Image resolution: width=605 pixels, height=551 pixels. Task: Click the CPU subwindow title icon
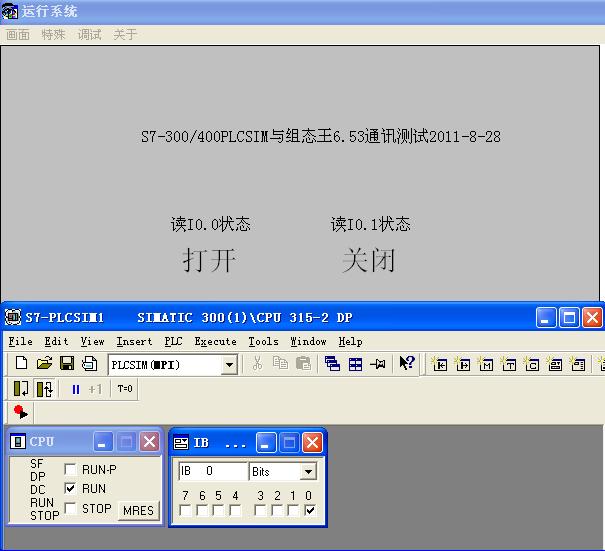[18, 441]
